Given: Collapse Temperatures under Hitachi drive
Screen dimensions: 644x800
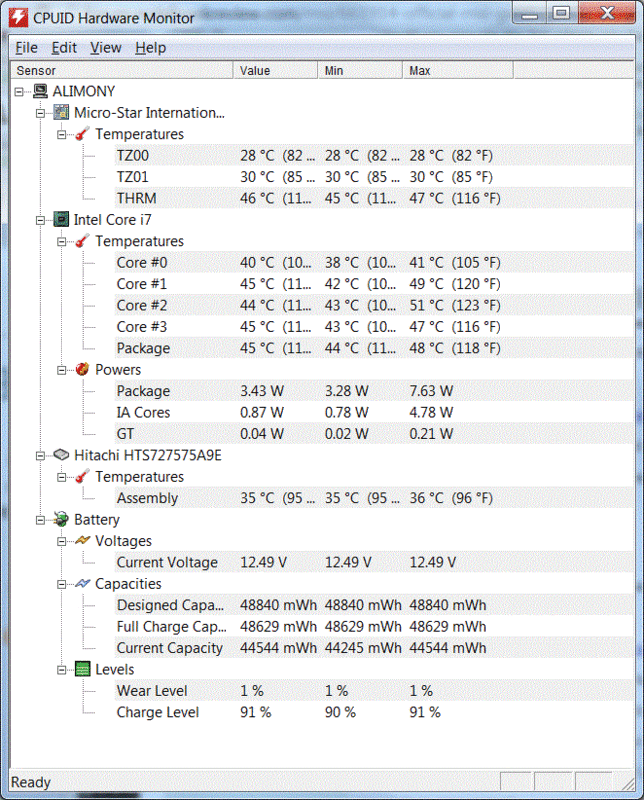Looking at the screenshot, I should point(62,478).
